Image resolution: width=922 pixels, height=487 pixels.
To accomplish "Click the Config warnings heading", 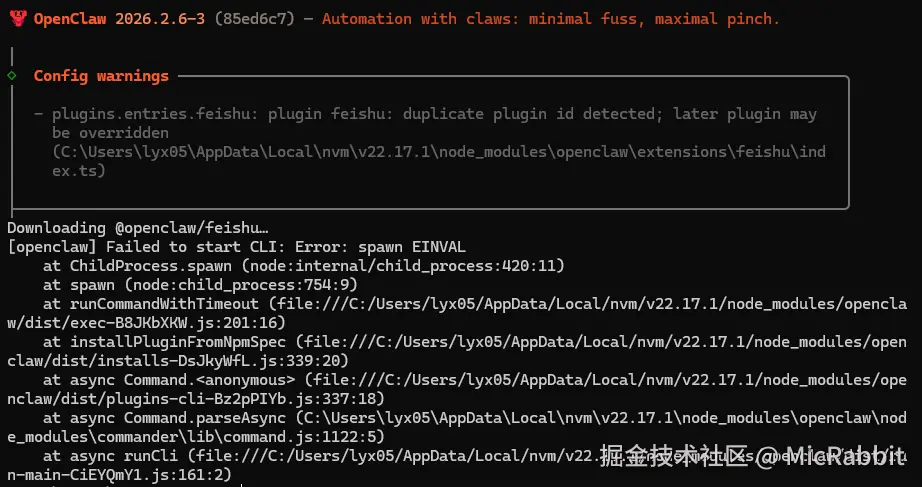I will (101, 76).
